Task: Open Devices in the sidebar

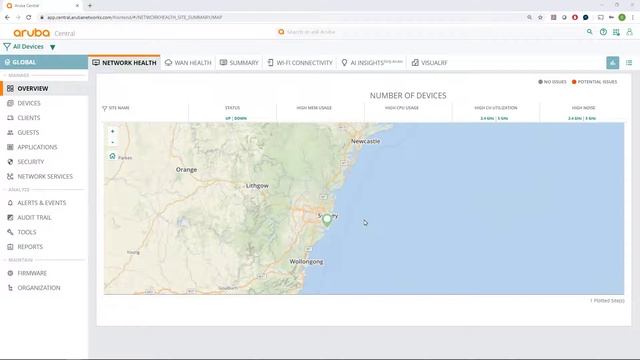Action: (x=29, y=103)
